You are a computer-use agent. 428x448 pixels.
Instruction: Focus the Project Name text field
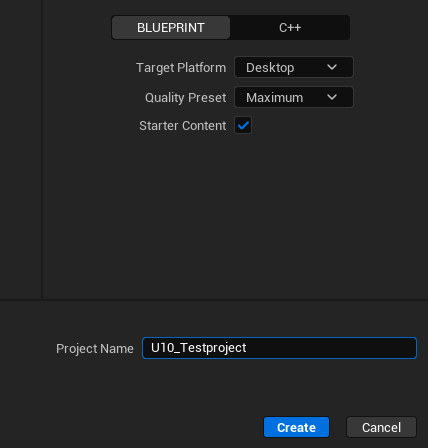click(279, 348)
